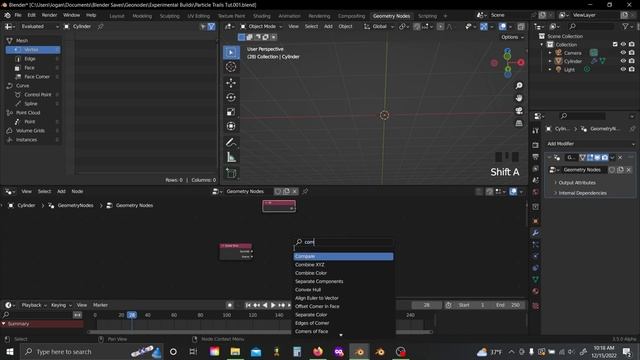Screen dimensions: 640x360
Task: Toggle viewport overlays button
Action: point(502,27)
